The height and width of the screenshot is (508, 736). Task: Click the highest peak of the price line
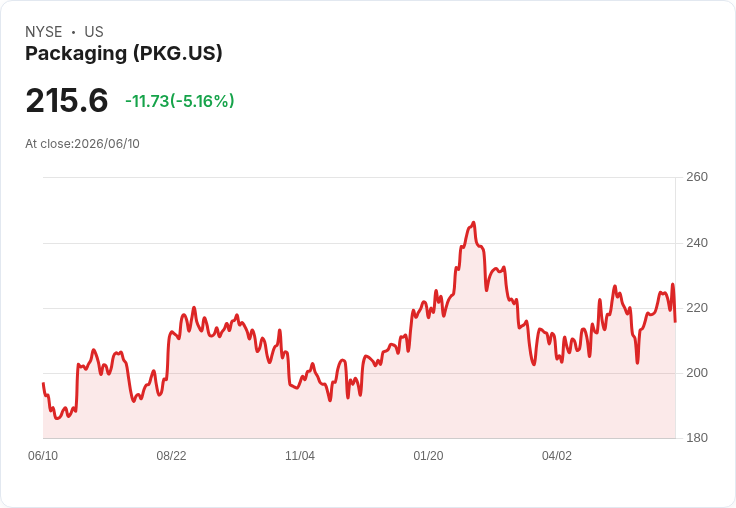click(474, 223)
